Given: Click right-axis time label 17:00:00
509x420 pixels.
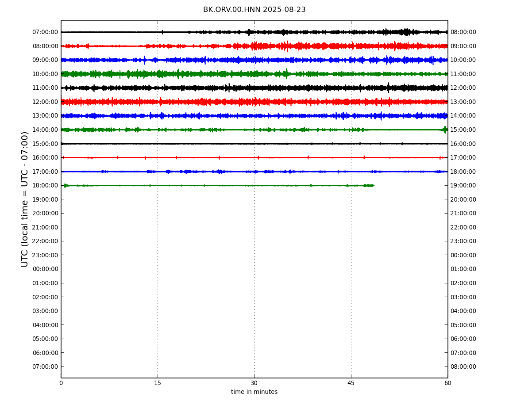Looking at the screenshot, I should pos(463,158).
